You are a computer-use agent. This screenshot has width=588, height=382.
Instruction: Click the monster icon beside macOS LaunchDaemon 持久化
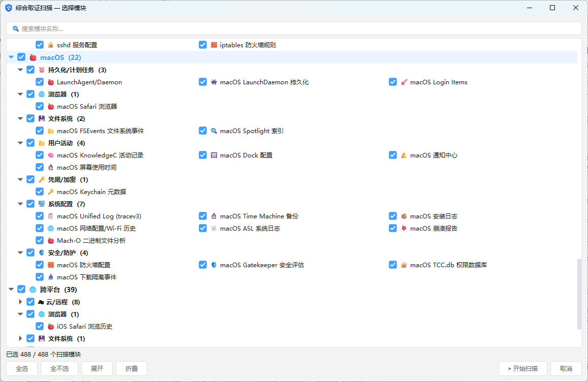tap(214, 82)
